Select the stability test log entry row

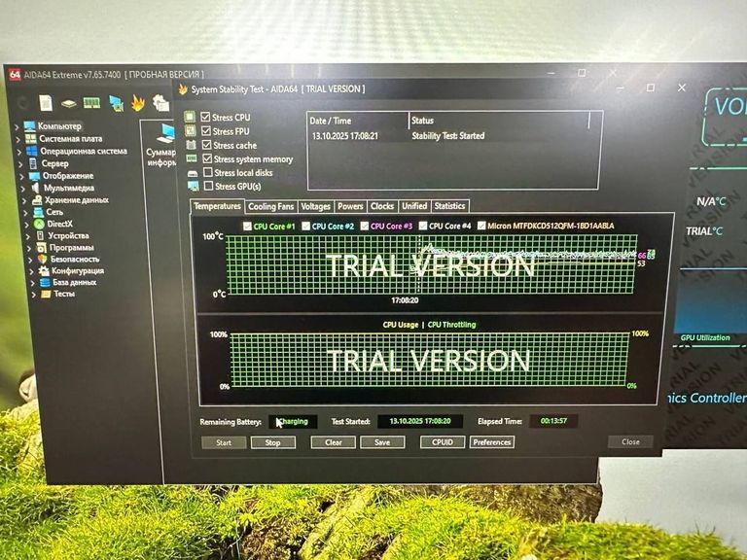point(447,136)
